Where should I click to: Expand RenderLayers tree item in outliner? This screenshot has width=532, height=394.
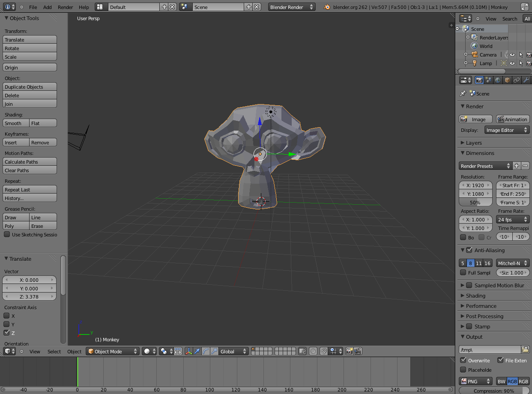(468, 37)
